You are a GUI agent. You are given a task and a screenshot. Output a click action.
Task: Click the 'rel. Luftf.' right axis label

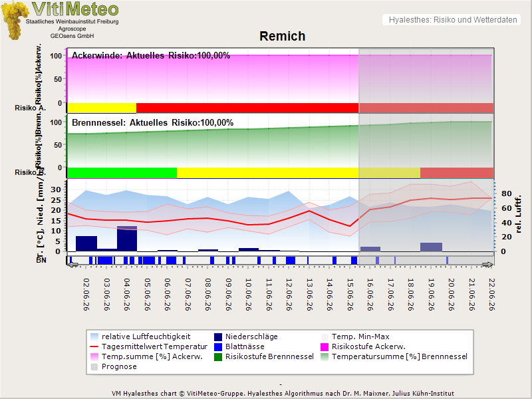tap(518, 214)
